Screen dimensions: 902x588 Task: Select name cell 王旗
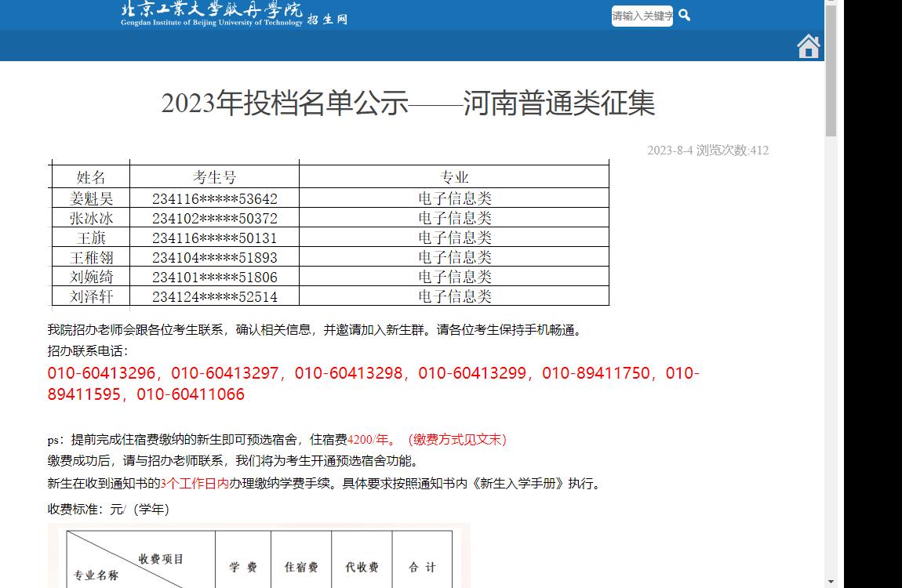[91, 238]
